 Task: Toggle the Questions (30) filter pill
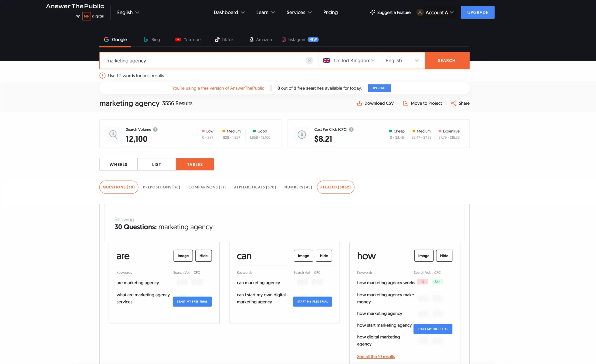point(119,187)
